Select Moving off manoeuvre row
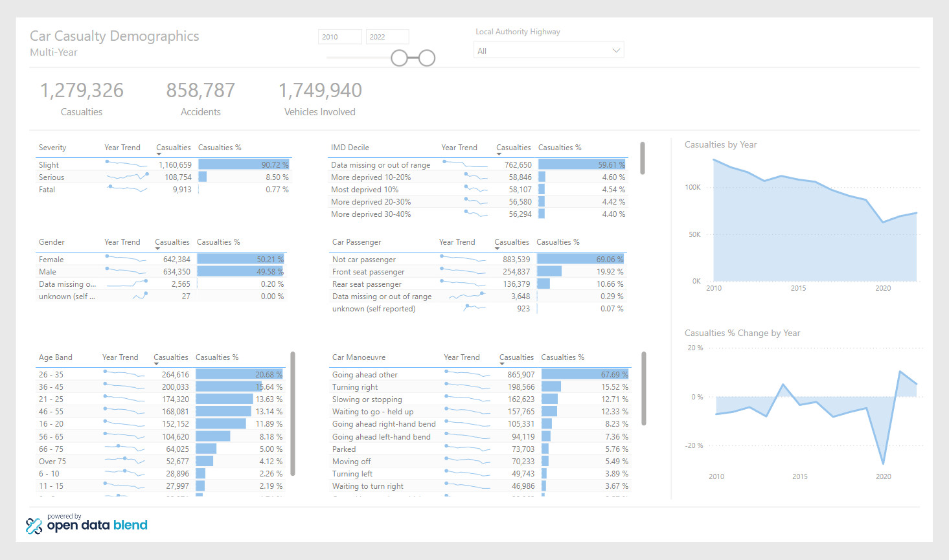The width and height of the screenshot is (949, 560). click(480, 462)
